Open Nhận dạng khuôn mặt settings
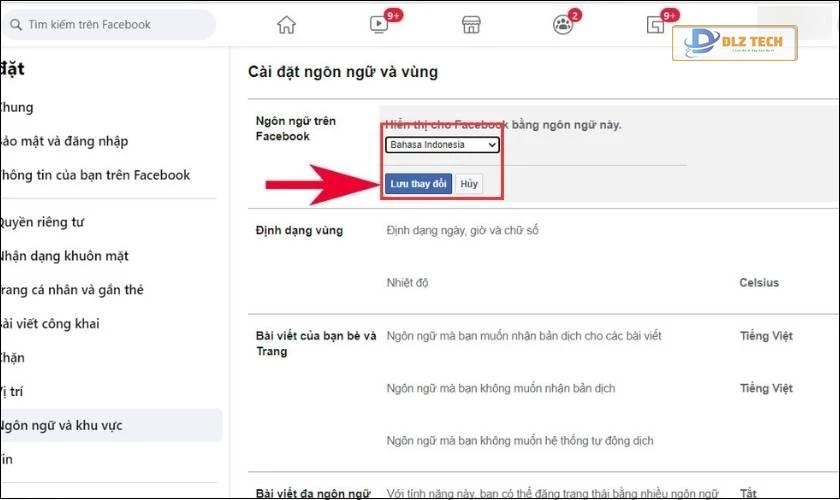The height and width of the screenshot is (500, 840). tap(64, 256)
